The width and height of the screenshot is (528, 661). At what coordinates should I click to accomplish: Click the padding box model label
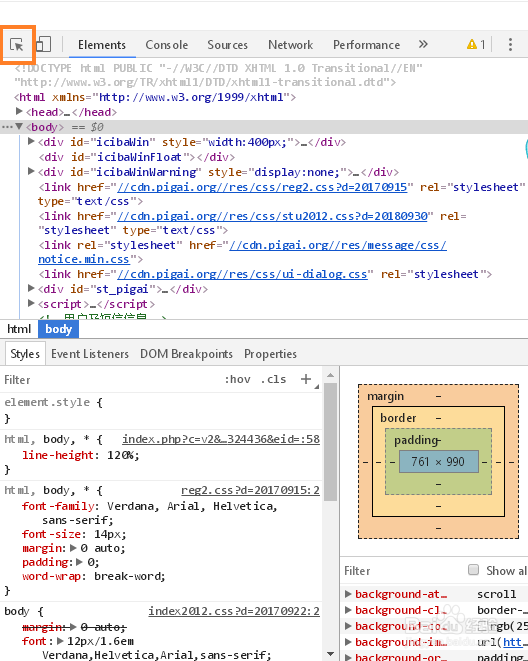click(417, 440)
